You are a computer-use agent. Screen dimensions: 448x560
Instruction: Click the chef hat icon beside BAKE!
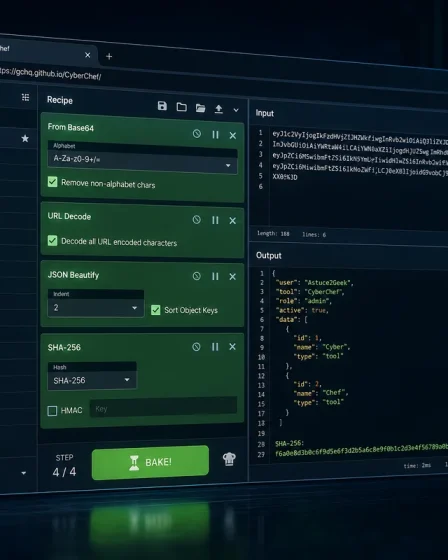pyautogui.click(x=229, y=459)
